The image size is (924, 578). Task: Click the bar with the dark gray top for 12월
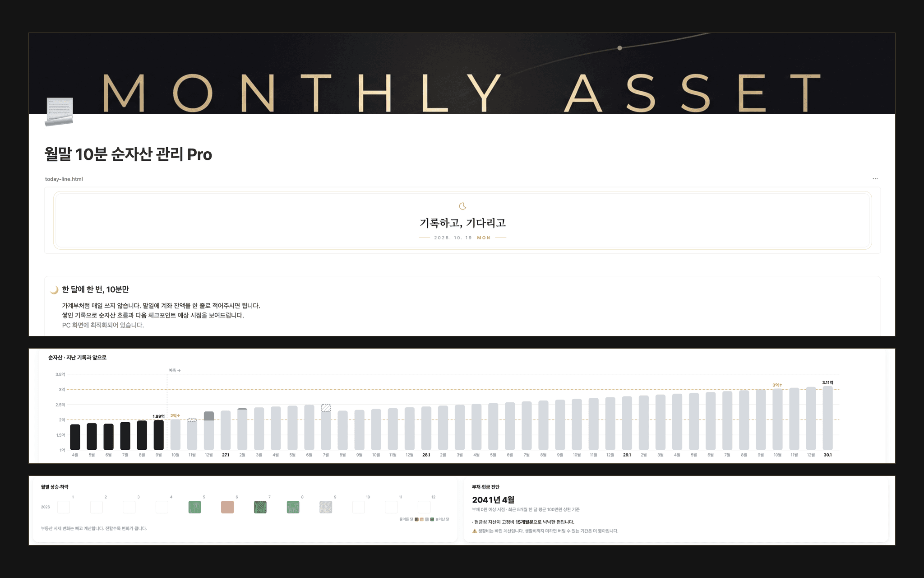click(209, 431)
